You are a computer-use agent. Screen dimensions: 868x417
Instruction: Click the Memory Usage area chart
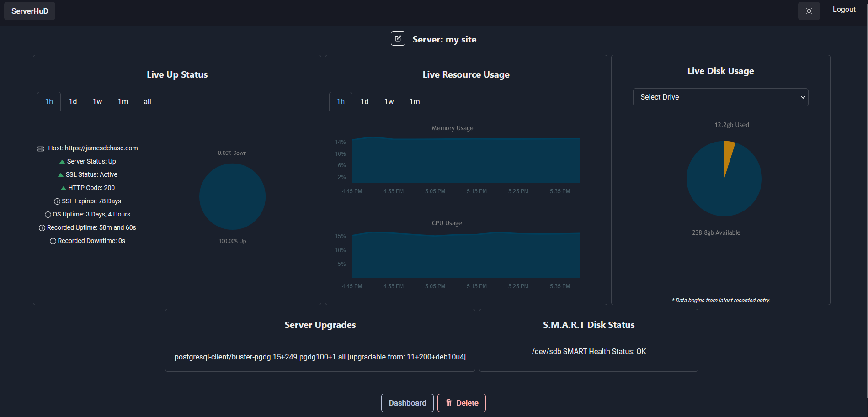pyautogui.click(x=466, y=160)
